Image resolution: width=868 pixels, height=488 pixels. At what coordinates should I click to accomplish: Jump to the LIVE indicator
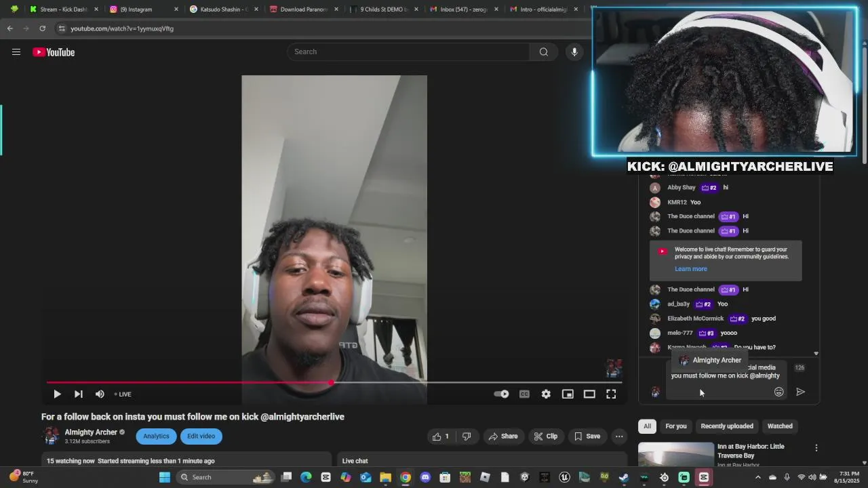pos(123,394)
